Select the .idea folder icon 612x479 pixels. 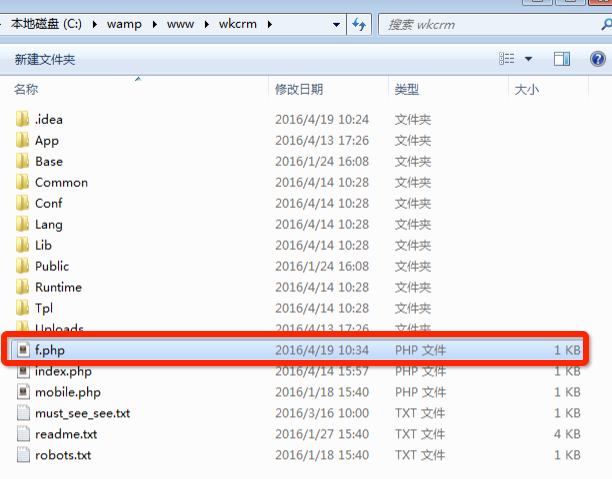[x=22, y=119]
